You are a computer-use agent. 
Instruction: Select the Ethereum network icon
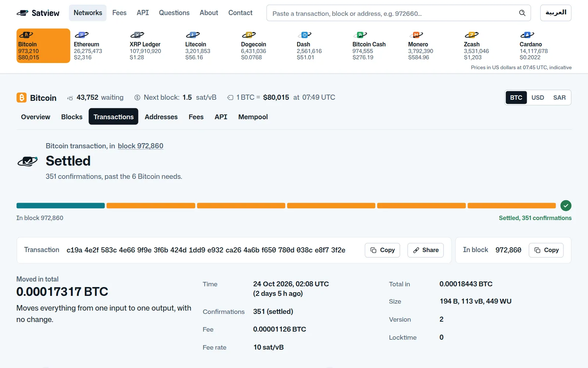pyautogui.click(x=82, y=35)
